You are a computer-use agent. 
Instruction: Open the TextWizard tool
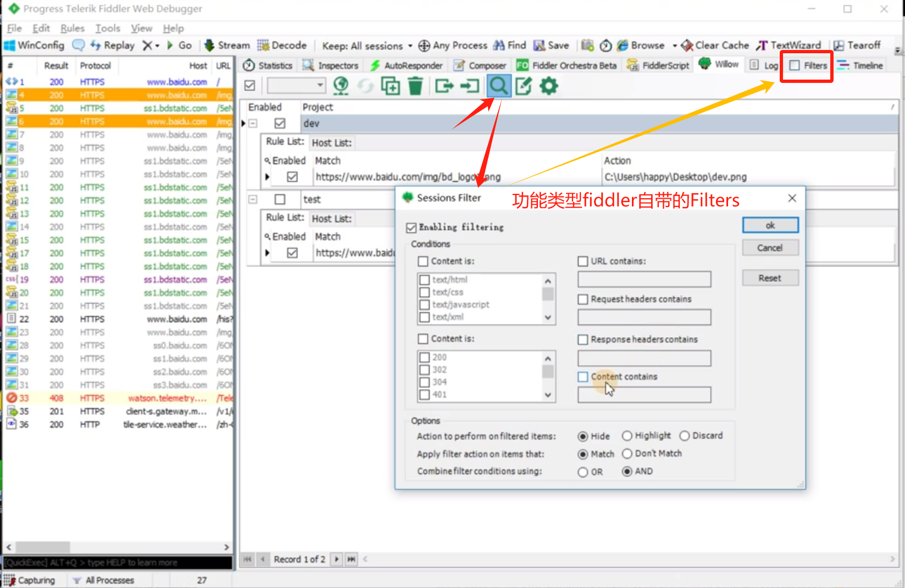coord(789,46)
